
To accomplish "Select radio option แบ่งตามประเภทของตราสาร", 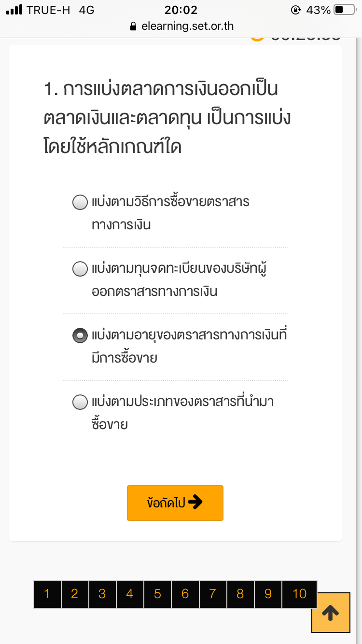I will 80,402.
